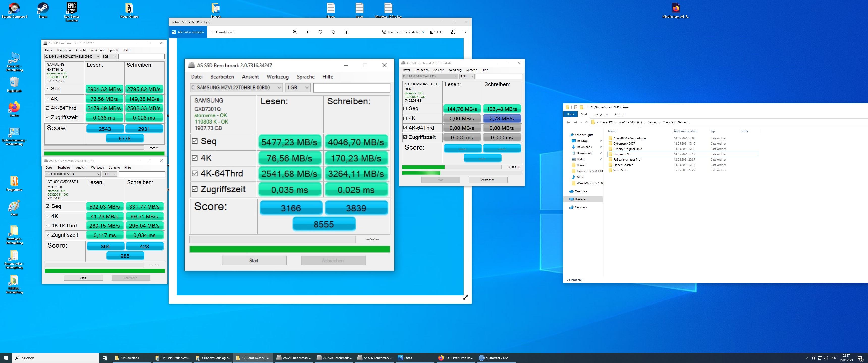Click Alle Fotos anzeigen in Fotos
868x363 pixels.
coord(188,32)
